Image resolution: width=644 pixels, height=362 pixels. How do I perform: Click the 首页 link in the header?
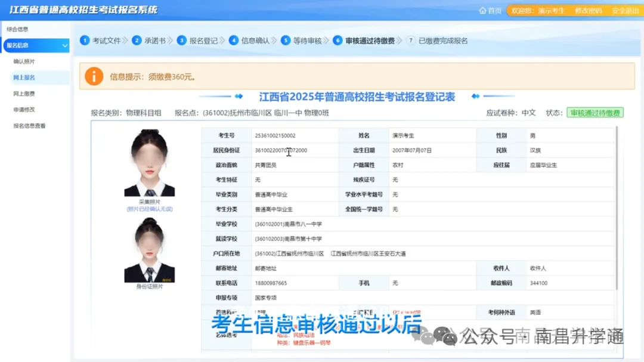click(494, 11)
